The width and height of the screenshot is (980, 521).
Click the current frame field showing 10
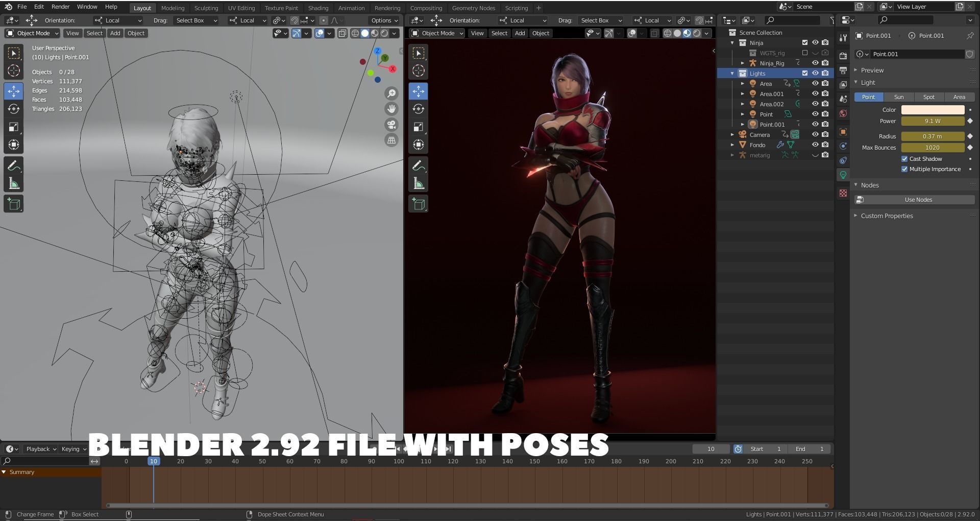click(710, 449)
